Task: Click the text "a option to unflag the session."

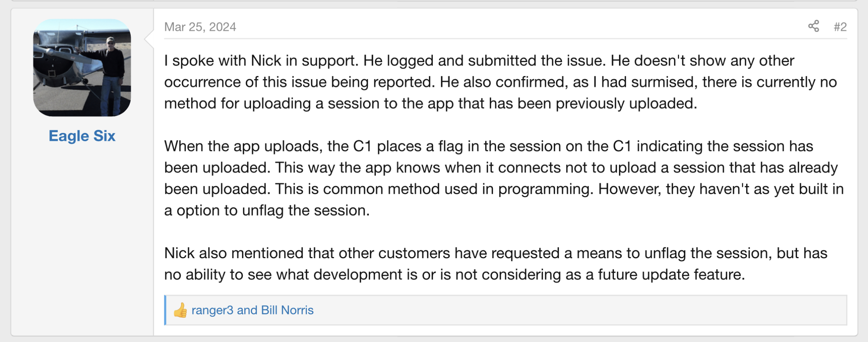Action: point(267,211)
